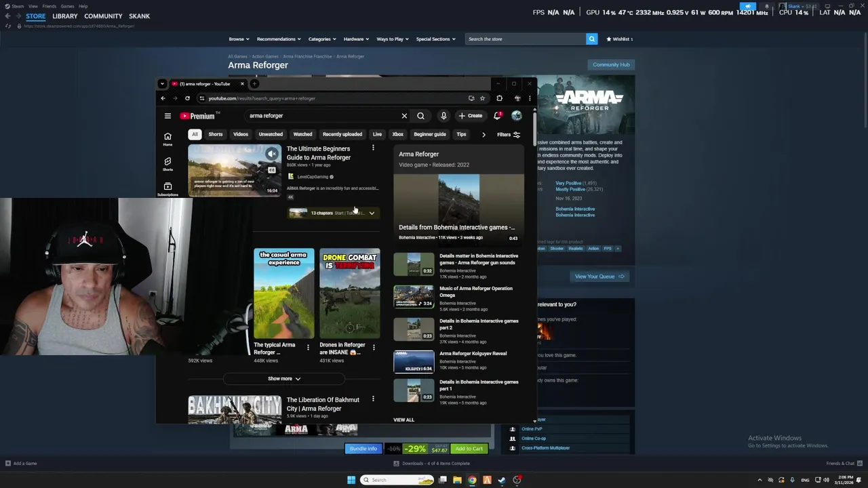Click the Steam store search field
Viewport: 868px width, 488px height.
coord(526,39)
